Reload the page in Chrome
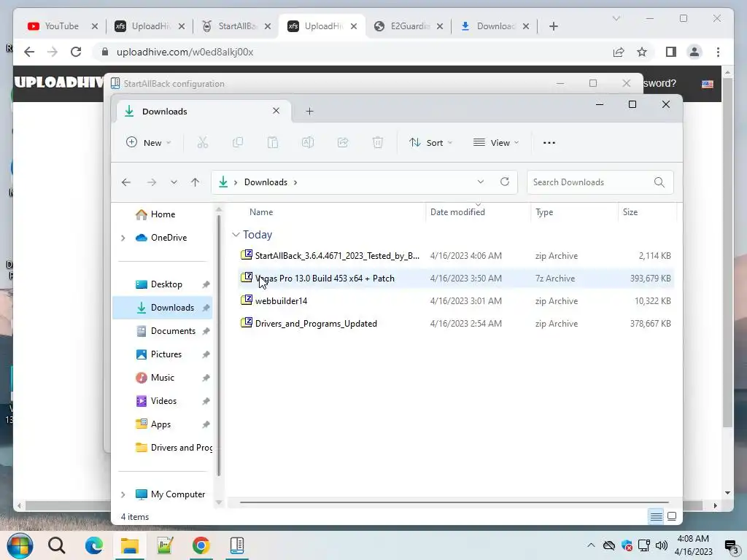The width and height of the screenshot is (747, 560). [76, 52]
